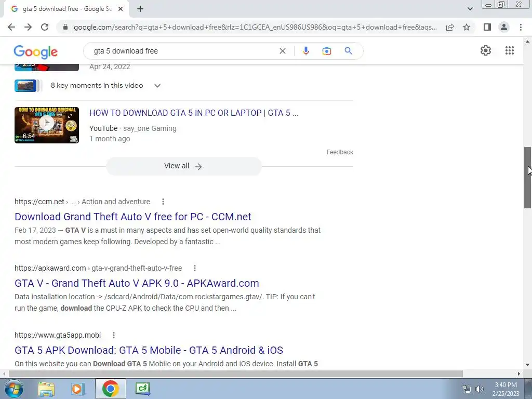Reload the current page
This screenshot has width=532, height=399.
coord(45,27)
